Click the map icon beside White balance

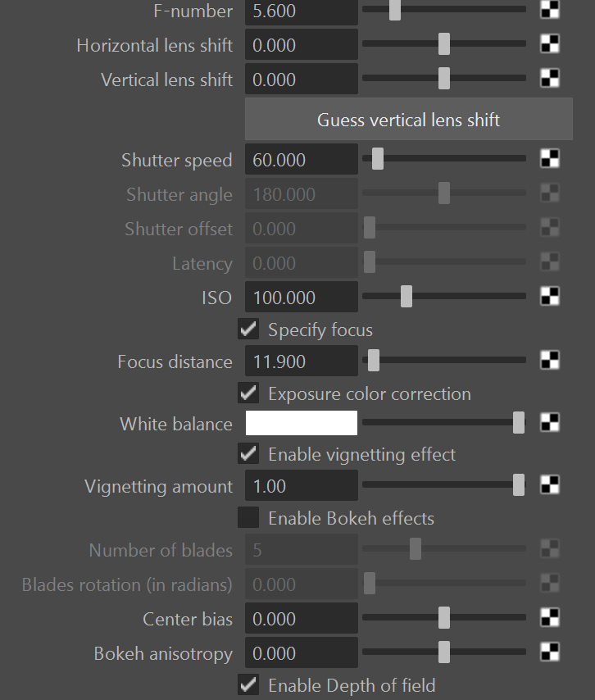550,423
